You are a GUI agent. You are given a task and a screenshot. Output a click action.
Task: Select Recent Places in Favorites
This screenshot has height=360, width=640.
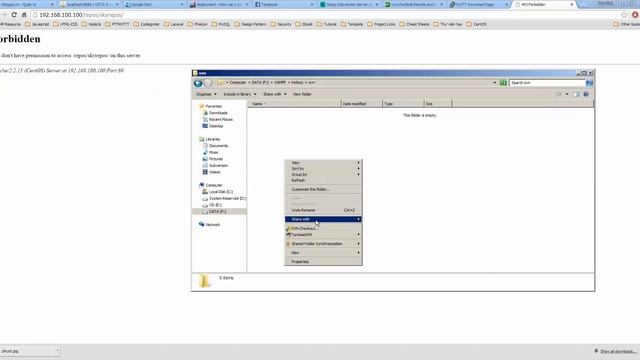coord(218,120)
